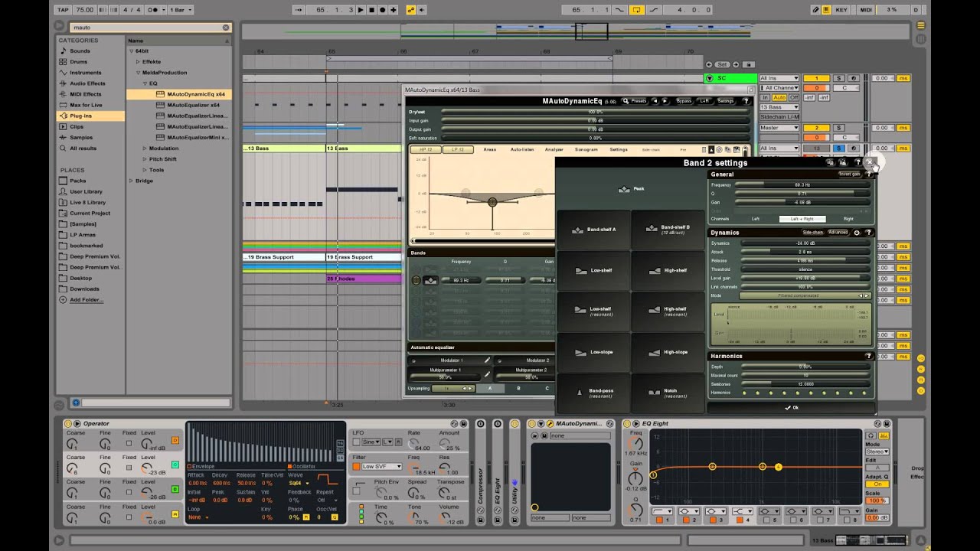Open EQ Eight band 1 filter type dropdown
Image resolution: width=980 pixels, height=551 pixels.
(x=662, y=511)
